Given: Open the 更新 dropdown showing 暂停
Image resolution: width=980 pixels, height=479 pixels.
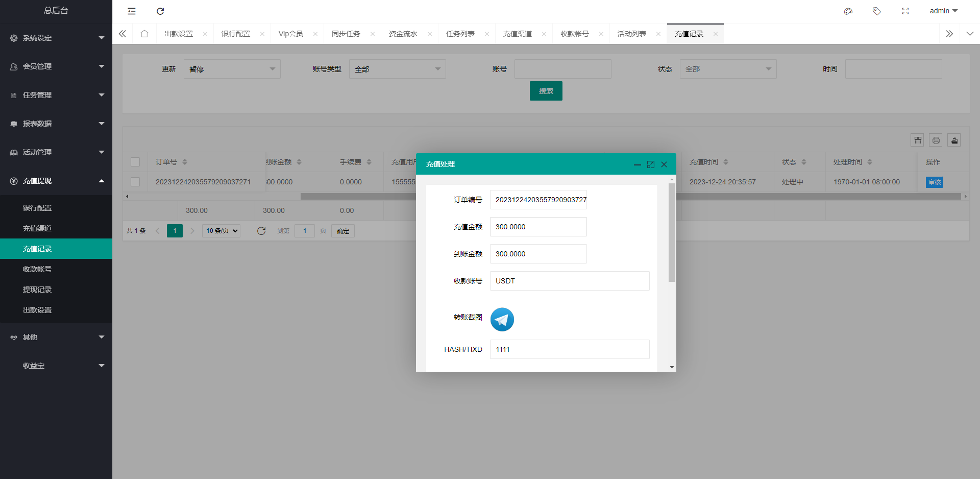Looking at the screenshot, I should tap(232, 69).
